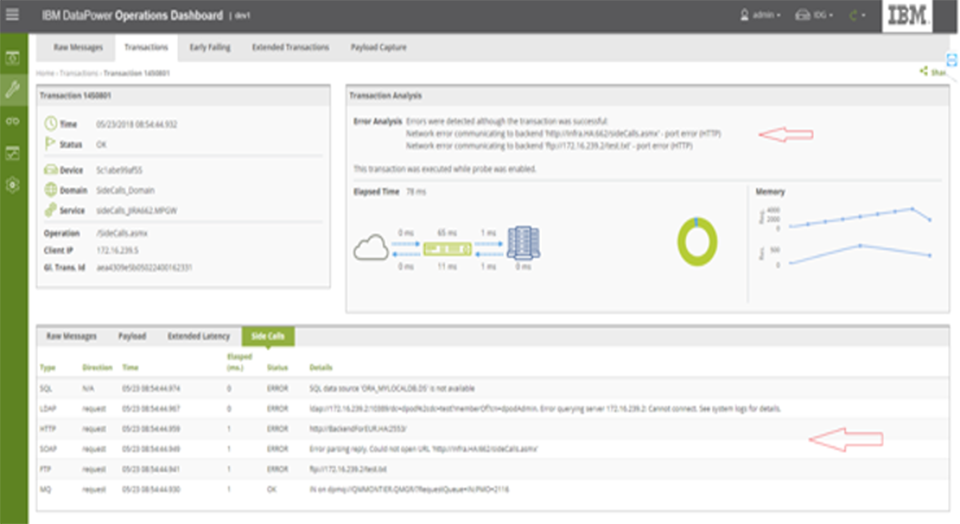The height and width of the screenshot is (524, 960).
Task: Select the LDAP side call row
Action: (493, 408)
